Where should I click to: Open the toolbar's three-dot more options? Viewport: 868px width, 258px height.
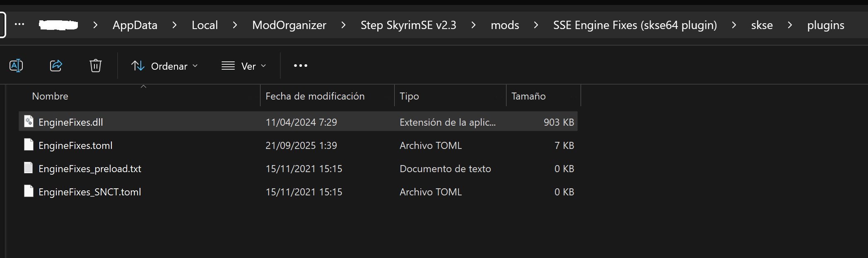pyautogui.click(x=300, y=66)
